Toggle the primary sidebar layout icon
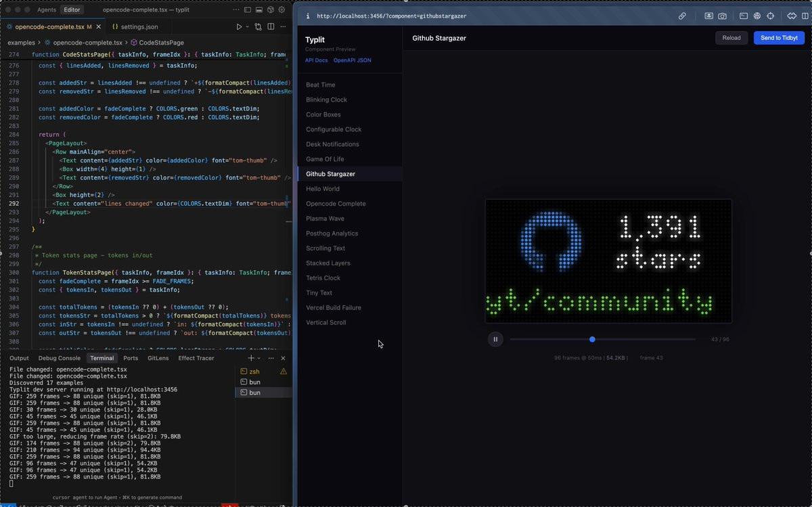 pos(248,10)
